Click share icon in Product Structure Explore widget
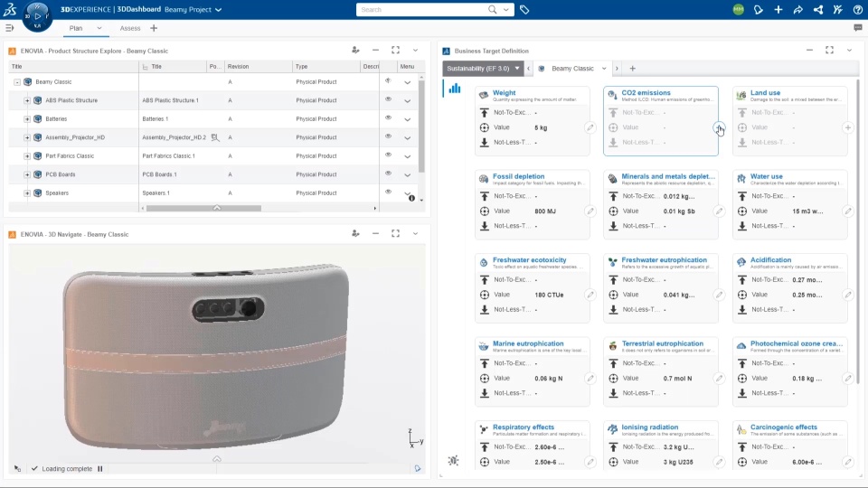The width and height of the screenshot is (868, 488). pyautogui.click(x=355, y=50)
